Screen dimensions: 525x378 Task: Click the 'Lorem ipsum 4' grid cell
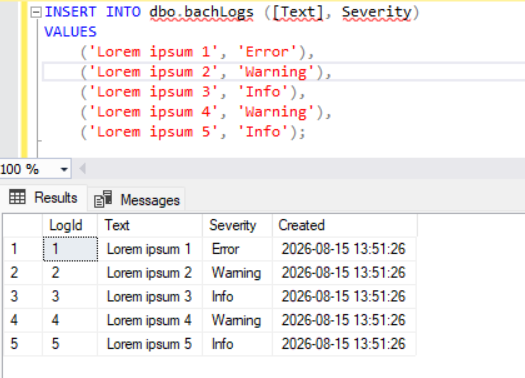click(150, 320)
